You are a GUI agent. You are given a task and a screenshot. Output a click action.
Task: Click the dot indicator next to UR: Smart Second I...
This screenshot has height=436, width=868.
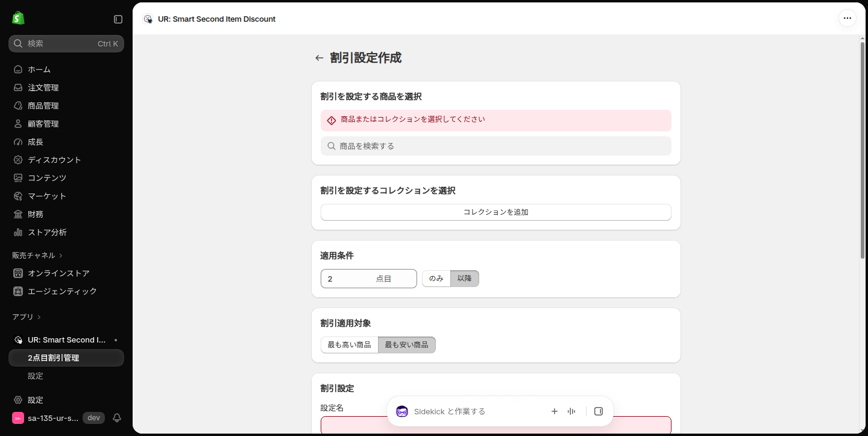pyautogui.click(x=116, y=340)
